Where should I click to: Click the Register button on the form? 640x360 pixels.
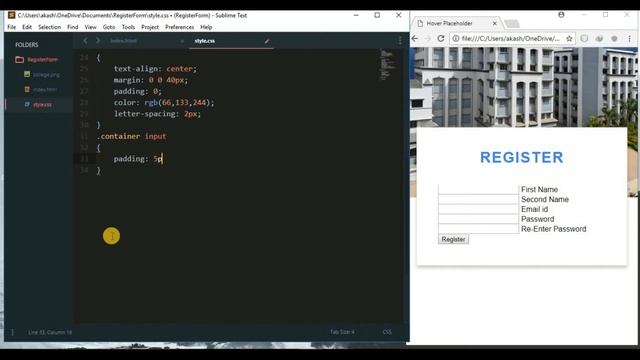click(x=453, y=239)
